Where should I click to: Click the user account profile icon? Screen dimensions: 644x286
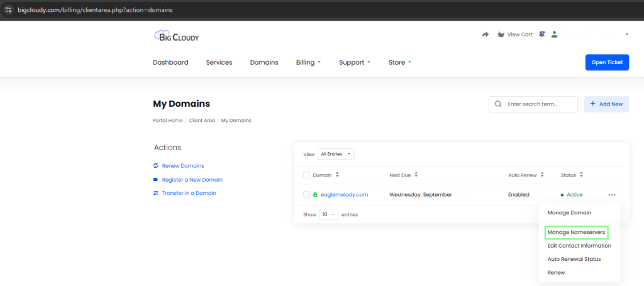click(554, 35)
